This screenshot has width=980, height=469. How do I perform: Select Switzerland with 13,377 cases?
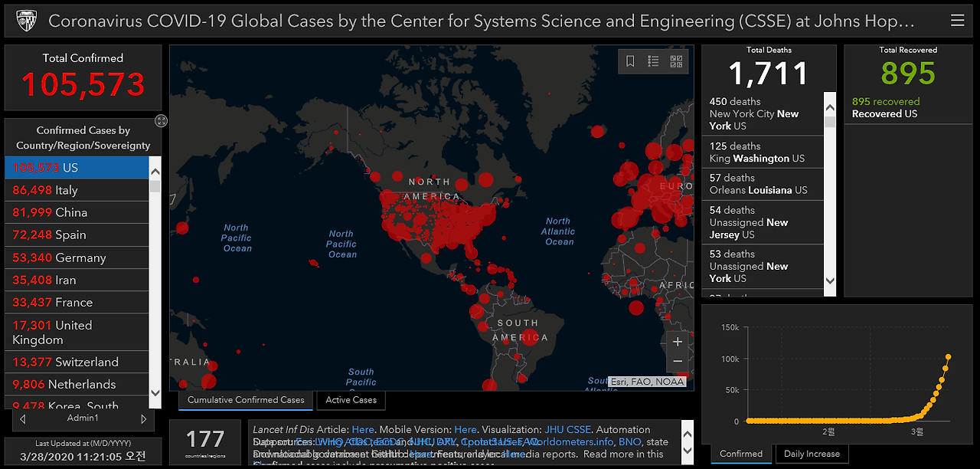pos(77,362)
